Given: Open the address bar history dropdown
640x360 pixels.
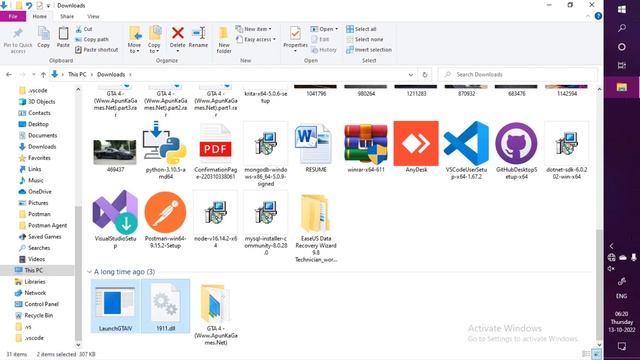Looking at the screenshot, I should click(x=411, y=75).
